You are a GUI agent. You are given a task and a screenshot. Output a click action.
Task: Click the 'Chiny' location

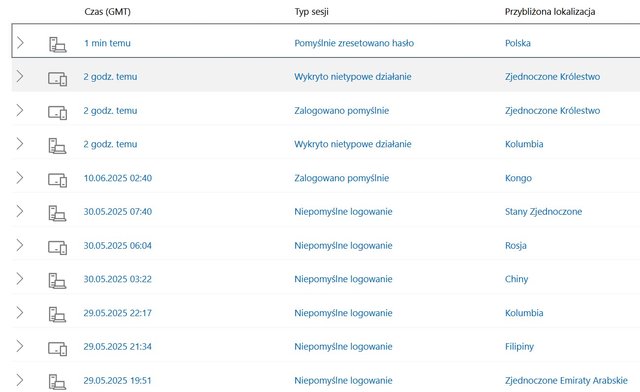516,279
